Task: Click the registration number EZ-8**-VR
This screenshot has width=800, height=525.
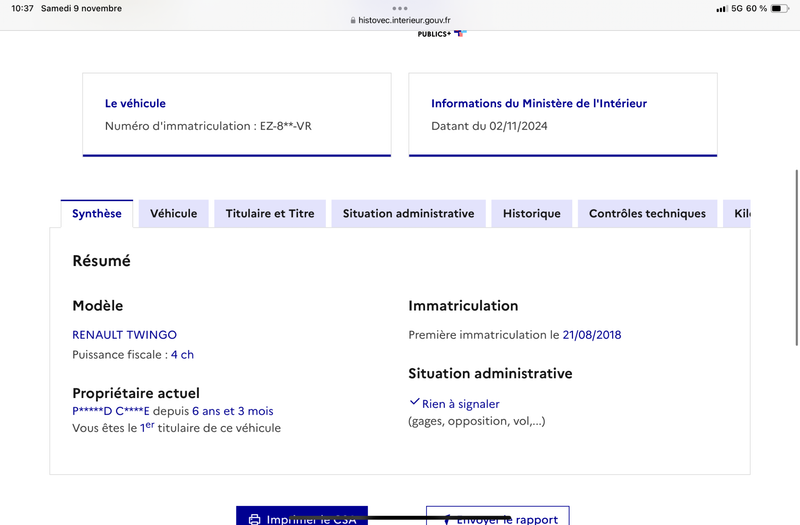Action: (286, 126)
